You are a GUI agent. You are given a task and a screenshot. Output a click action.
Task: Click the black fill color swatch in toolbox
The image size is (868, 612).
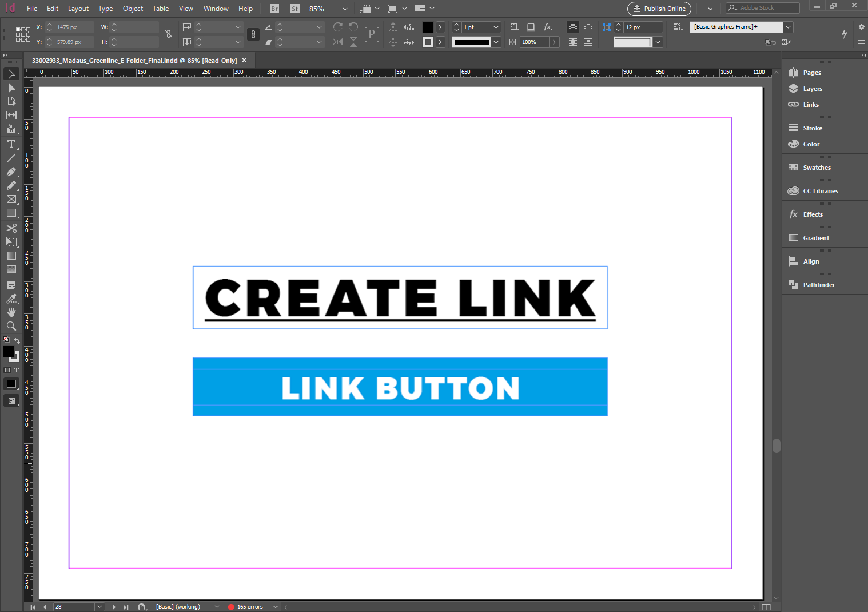9,352
